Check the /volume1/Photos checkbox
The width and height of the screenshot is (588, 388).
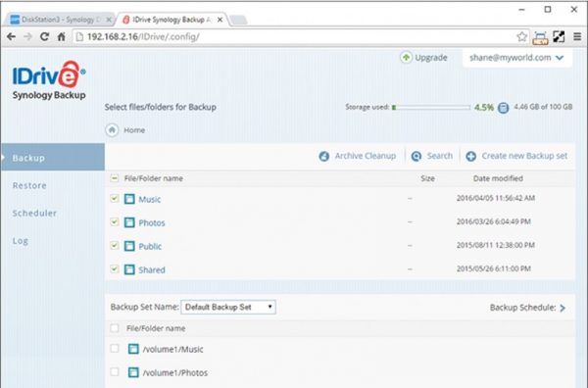tap(115, 372)
